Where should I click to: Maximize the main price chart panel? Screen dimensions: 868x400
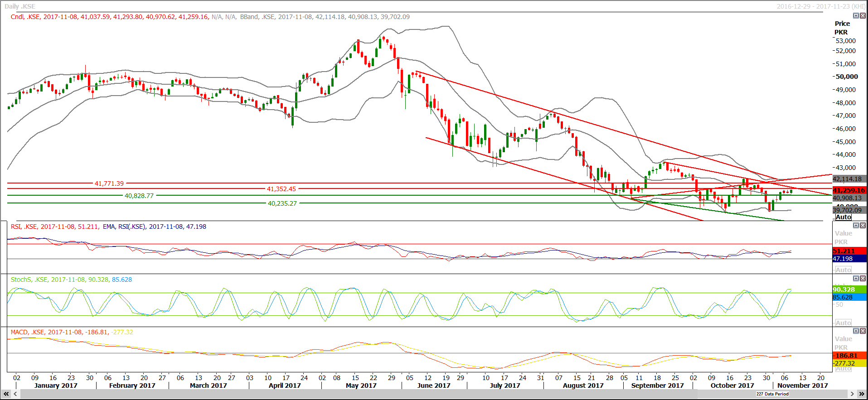[856, 16]
